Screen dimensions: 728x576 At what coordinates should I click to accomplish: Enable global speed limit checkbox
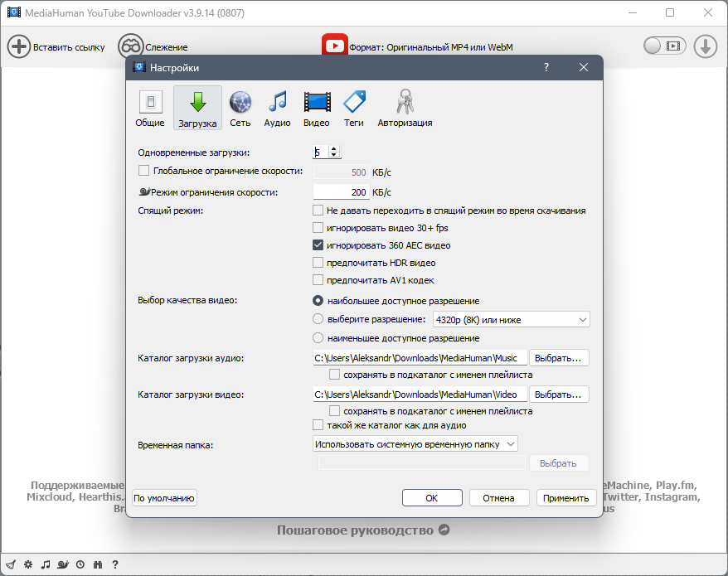click(143, 171)
